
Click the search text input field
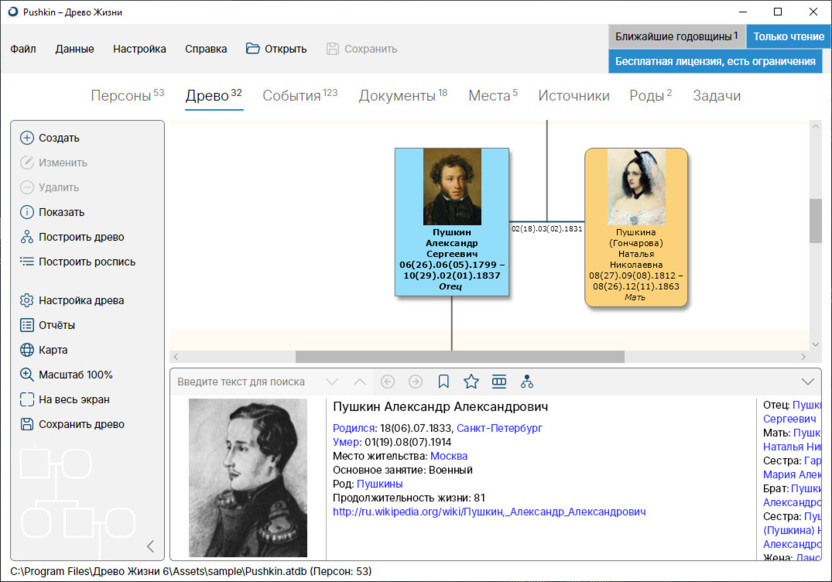click(x=246, y=382)
